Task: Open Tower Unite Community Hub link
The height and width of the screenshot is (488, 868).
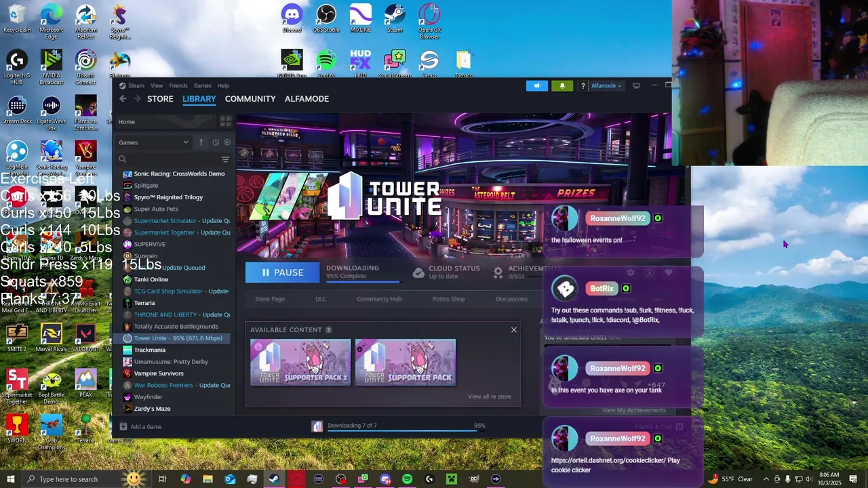Action: coord(379,299)
